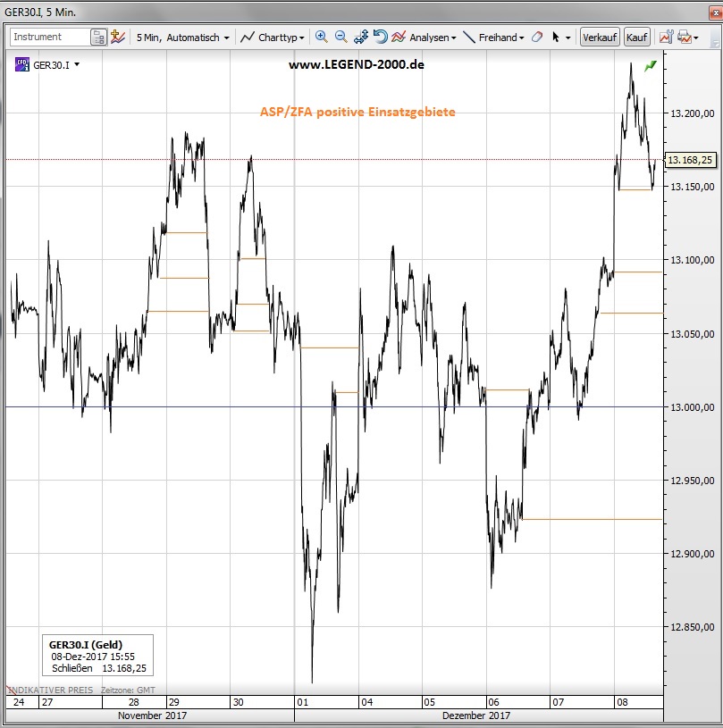Click the green arrow indicator in the chart corner
The image size is (723, 728).
point(650,66)
